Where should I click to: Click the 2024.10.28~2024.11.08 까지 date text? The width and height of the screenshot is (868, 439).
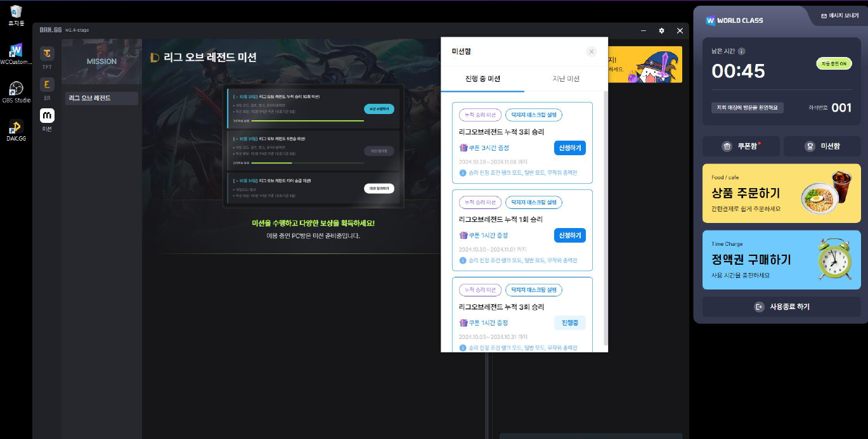[493, 162]
